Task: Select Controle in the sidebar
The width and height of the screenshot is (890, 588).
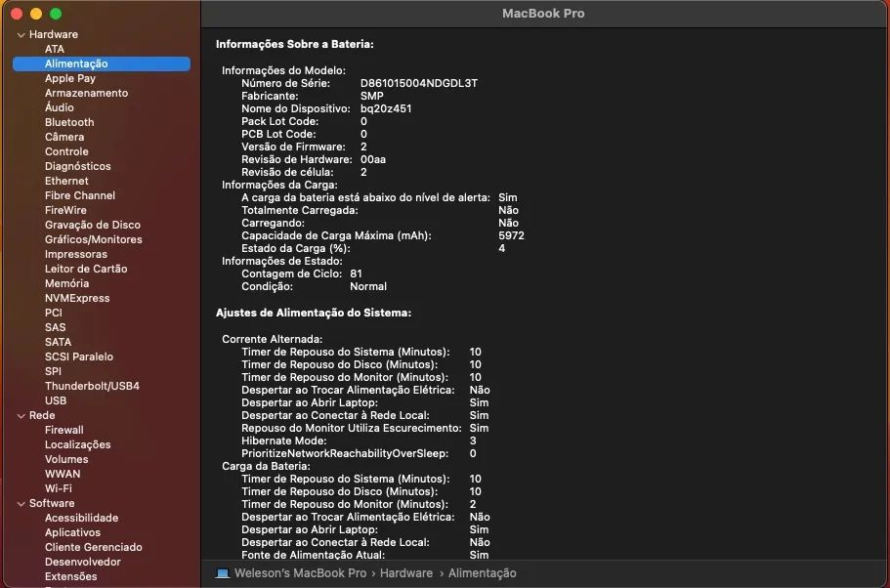Action: click(66, 151)
